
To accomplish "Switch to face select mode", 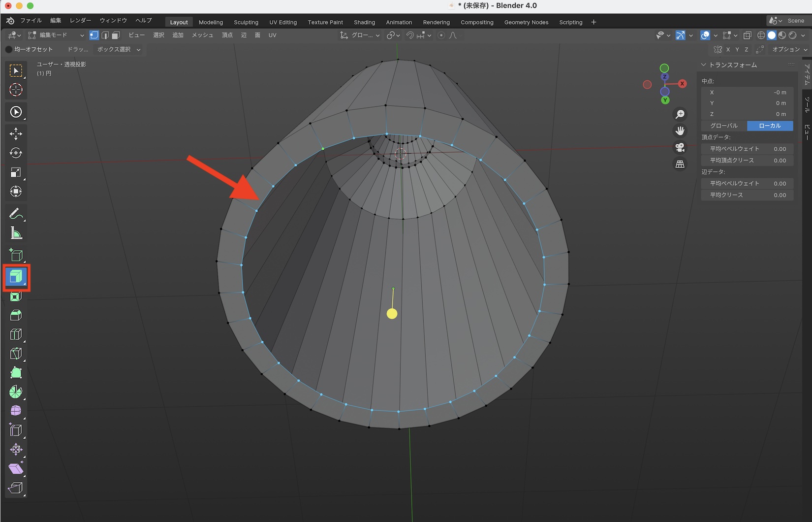I will pos(116,35).
